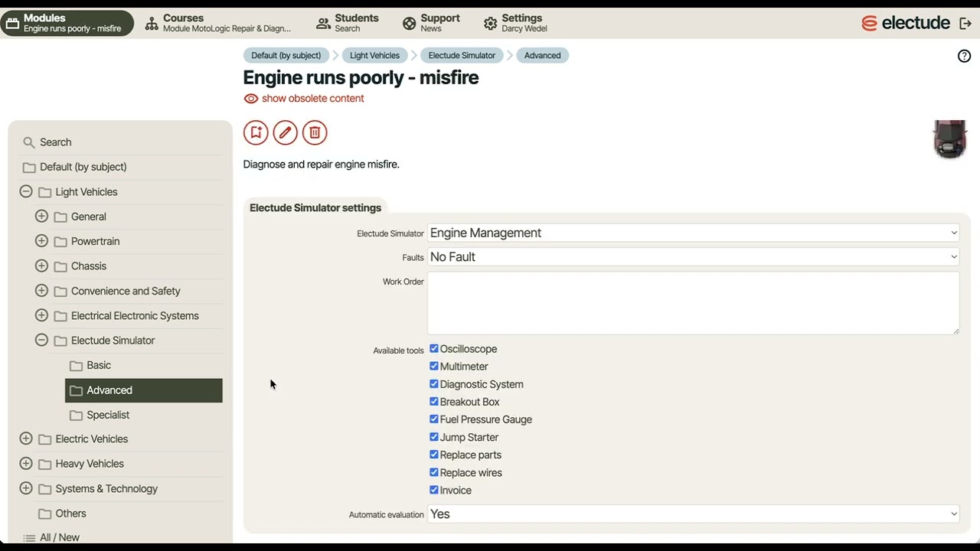
Task: Collapse the Electude Simulator tree node
Action: [41, 340]
